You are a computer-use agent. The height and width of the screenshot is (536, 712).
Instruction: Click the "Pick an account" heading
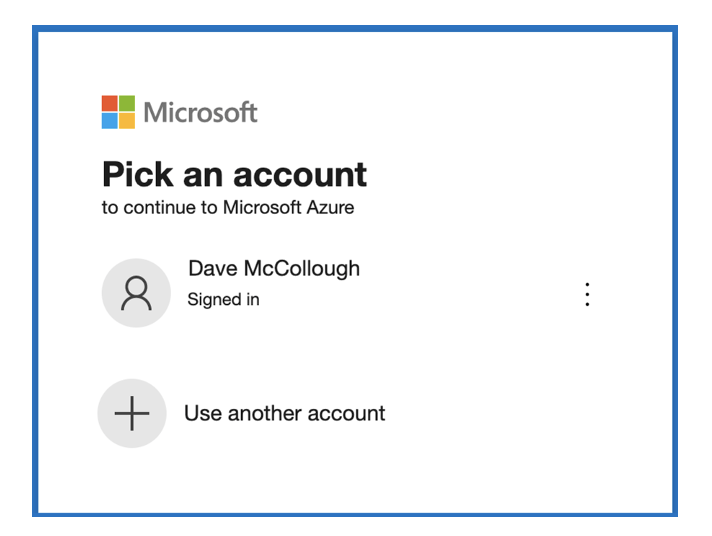coord(234,175)
